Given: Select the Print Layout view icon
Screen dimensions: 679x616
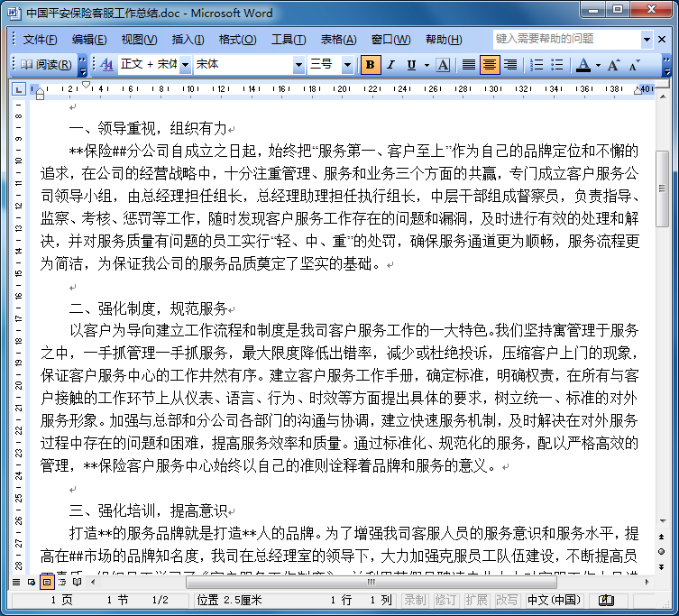Looking at the screenshot, I should click(47, 583).
